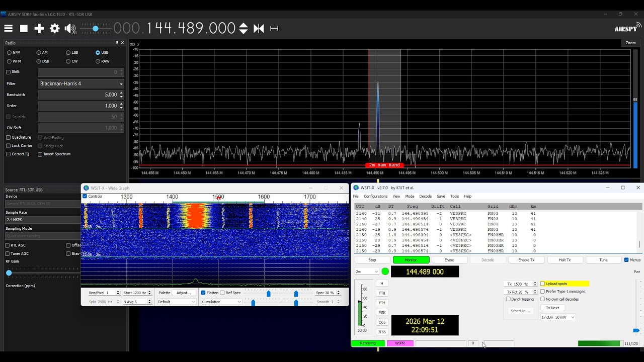Viewport: 644px width, 362px height.
Task: Click the Halt Tx button
Action: 565,260
